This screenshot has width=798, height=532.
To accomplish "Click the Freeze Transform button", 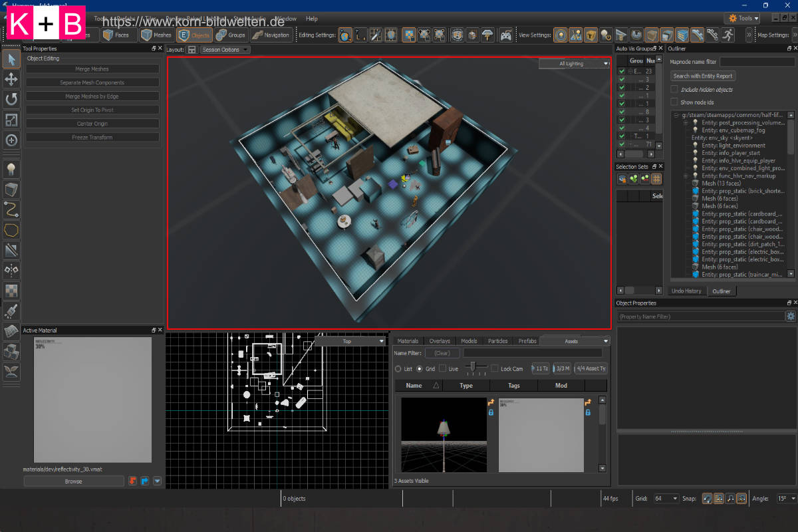I will pyautogui.click(x=92, y=137).
